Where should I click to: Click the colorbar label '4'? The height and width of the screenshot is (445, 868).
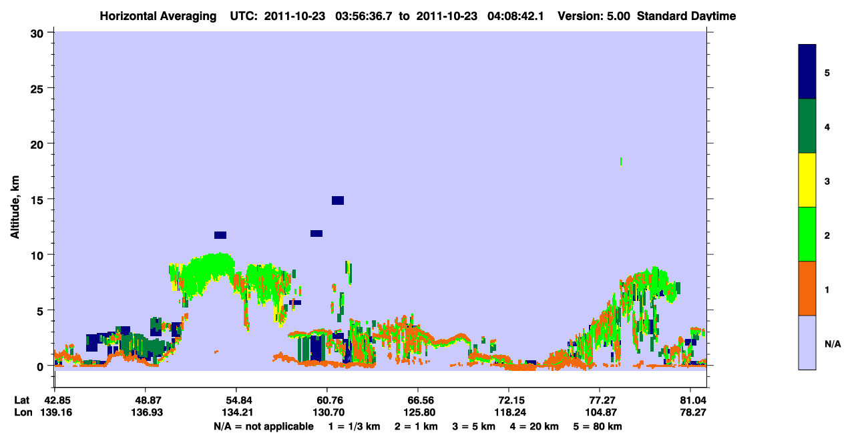(827, 126)
